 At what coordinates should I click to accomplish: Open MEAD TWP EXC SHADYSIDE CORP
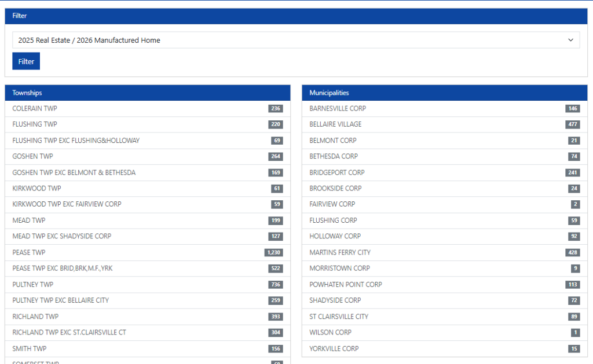point(62,236)
